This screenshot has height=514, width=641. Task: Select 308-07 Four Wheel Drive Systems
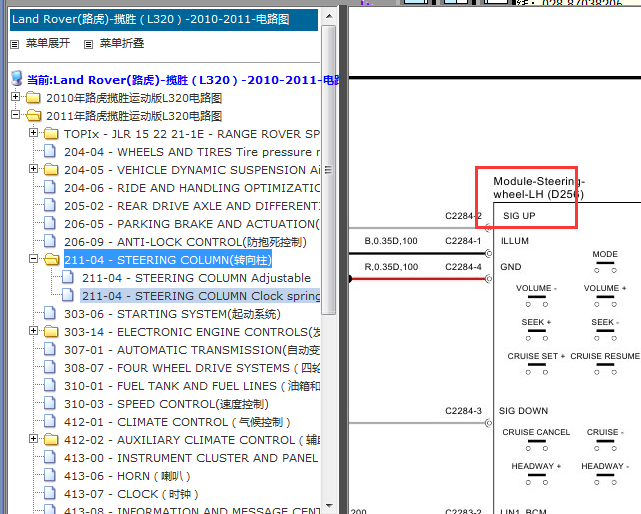tap(192, 368)
